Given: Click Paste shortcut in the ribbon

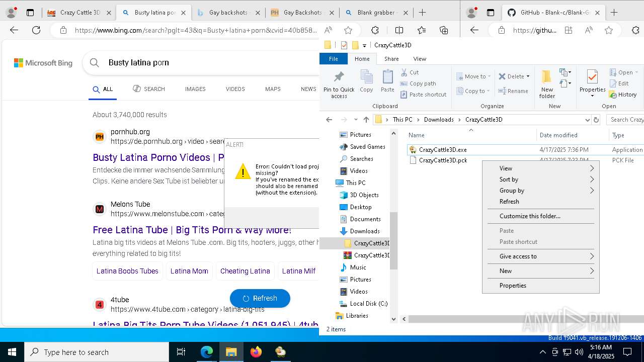Looking at the screenshot, I should tap(423, 95).
